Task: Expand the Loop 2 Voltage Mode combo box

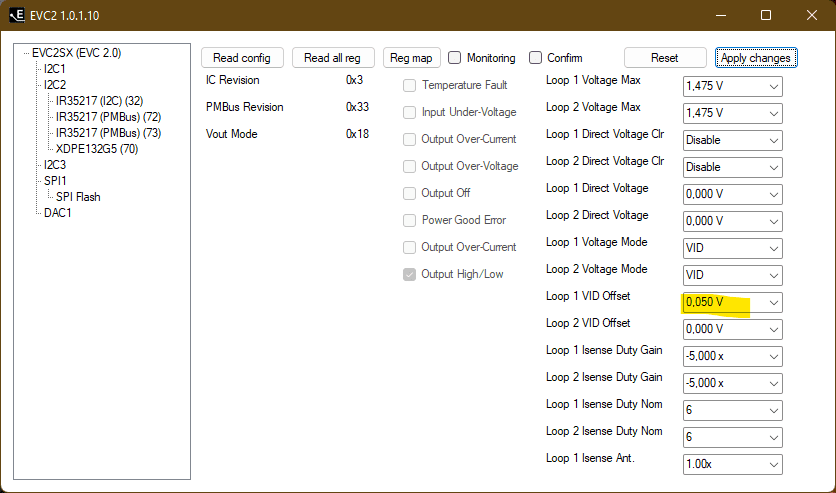Action: (x=732, y=275)
